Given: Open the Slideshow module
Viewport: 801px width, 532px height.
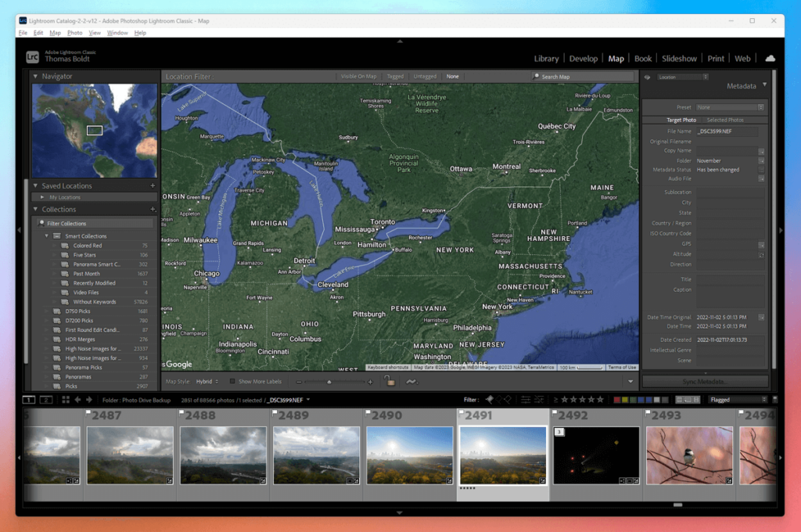Looking at the screenshot, I should [x=679, y=59].
